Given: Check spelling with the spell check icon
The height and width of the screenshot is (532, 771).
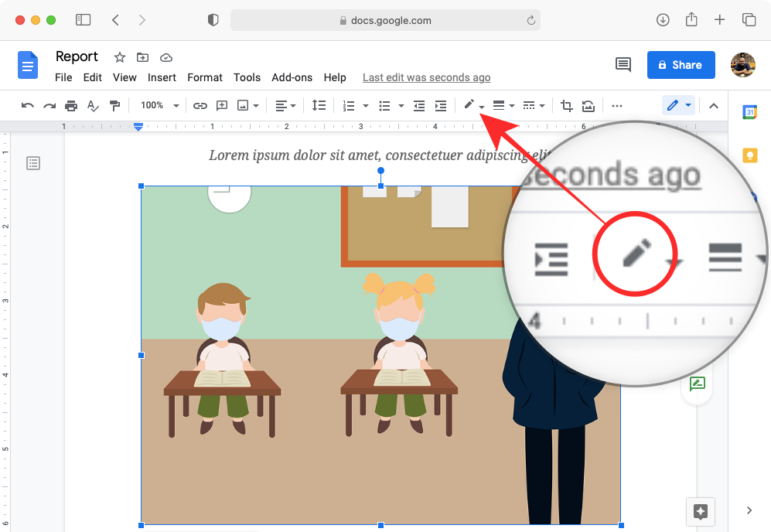Looking at the screenshot, I should point(92,105).
